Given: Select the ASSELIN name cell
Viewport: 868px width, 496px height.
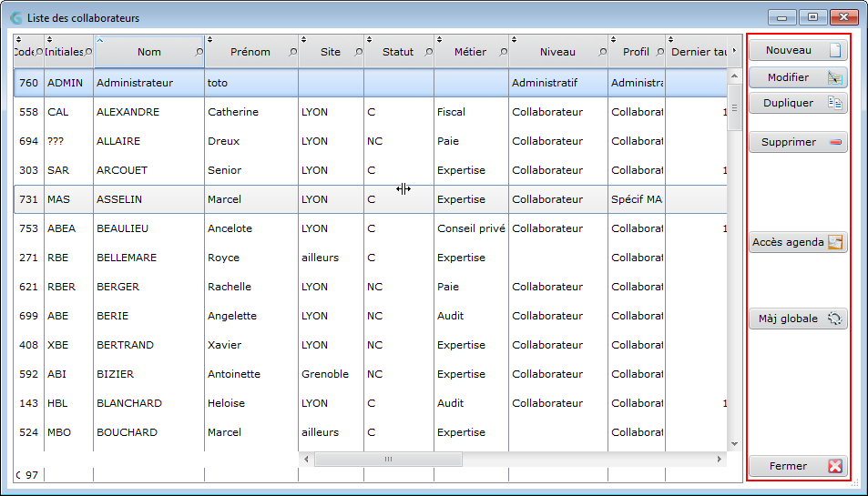Looking at the screenshot, I should pos(148,199).
